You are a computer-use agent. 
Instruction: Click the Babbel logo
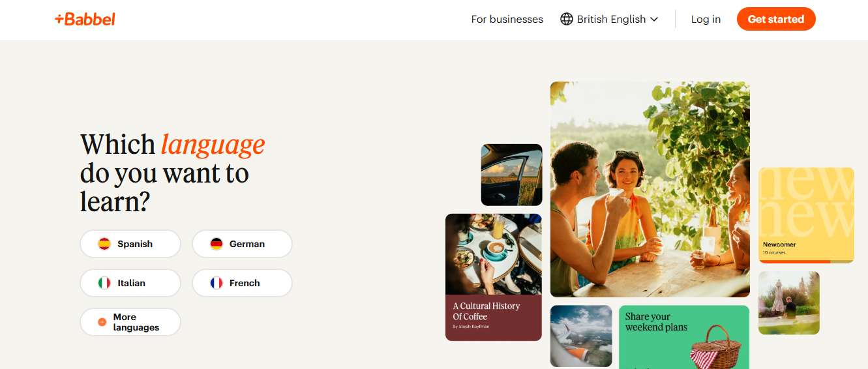(x=85, y=19)
